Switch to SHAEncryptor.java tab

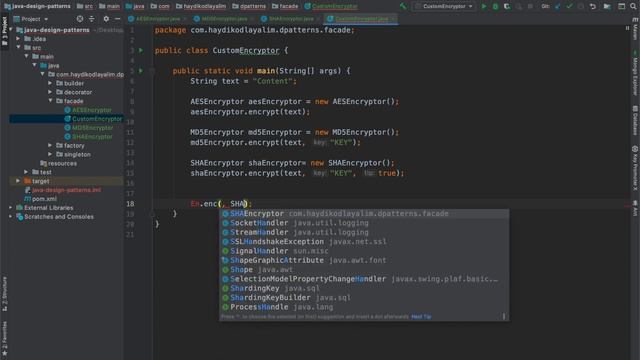[291, 19]
